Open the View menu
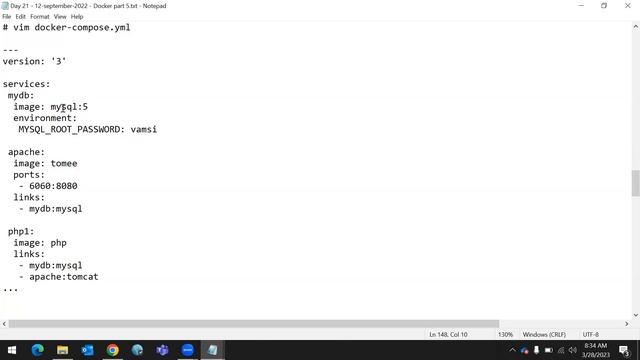 (x=60, y=17)
